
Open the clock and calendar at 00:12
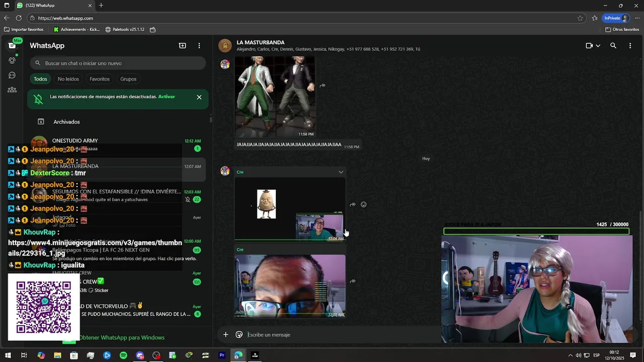[614, 355]
